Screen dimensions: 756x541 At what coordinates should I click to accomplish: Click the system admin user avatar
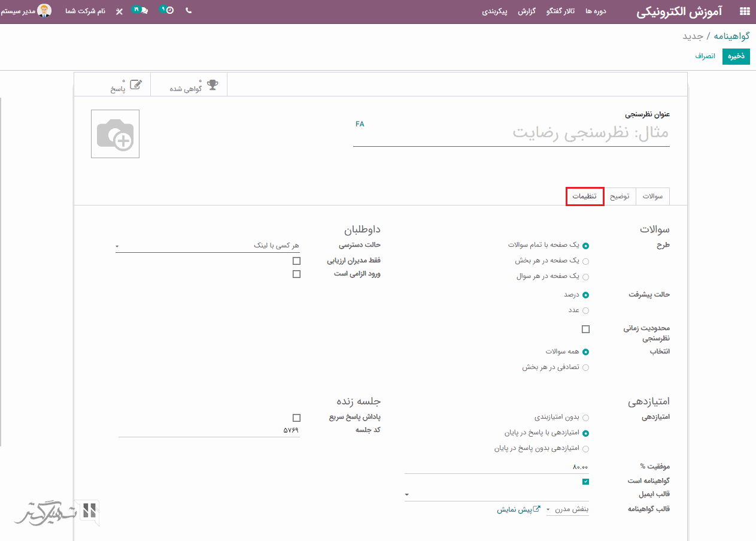coord(44,11)
